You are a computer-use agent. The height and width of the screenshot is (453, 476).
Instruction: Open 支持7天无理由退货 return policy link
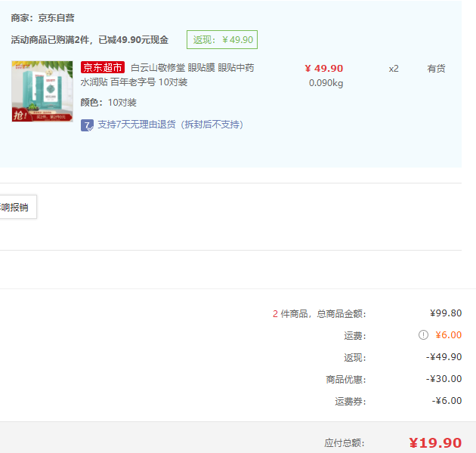170,125
